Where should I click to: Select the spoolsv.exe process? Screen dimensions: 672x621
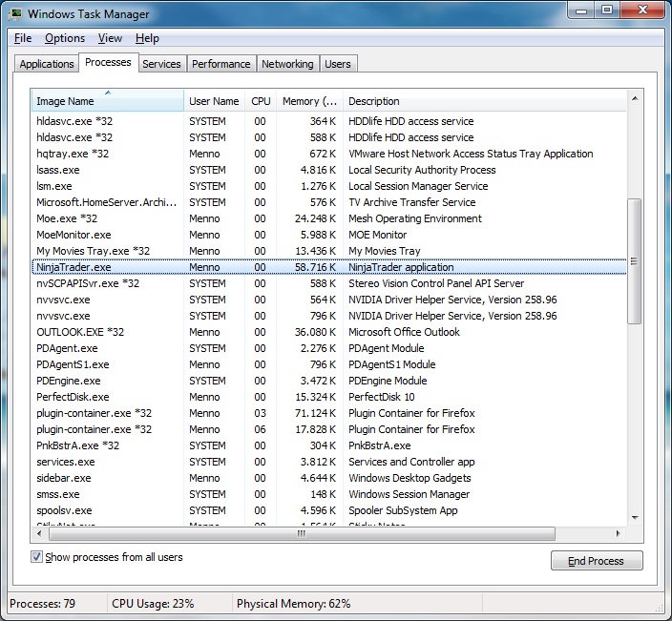[329, 510]
